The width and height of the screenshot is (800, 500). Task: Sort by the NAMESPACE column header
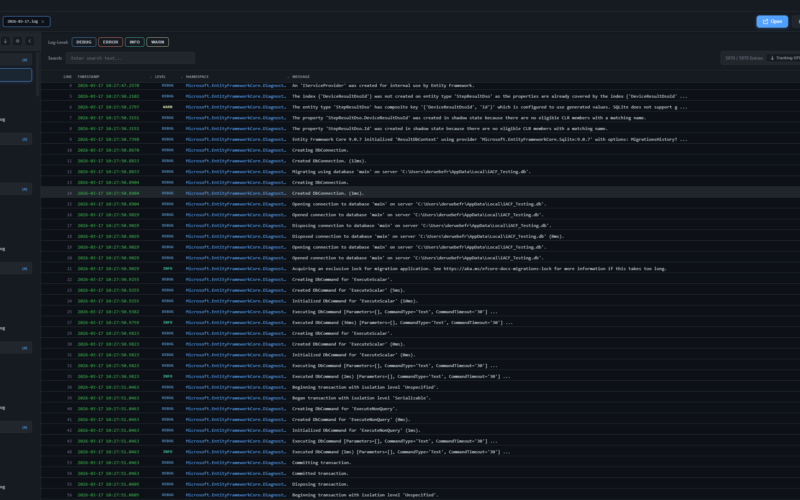(x=197, y=77)
